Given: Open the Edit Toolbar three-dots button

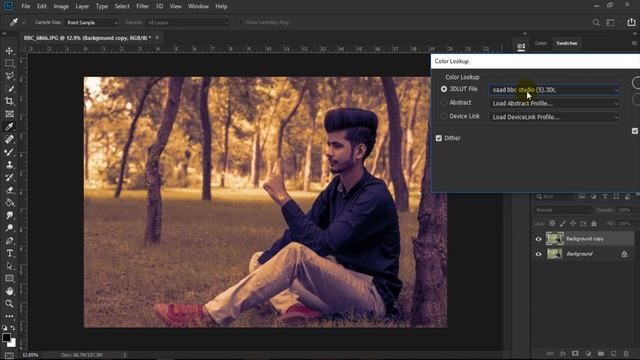Looking at the screenshot, I should (x=9, y=316).
